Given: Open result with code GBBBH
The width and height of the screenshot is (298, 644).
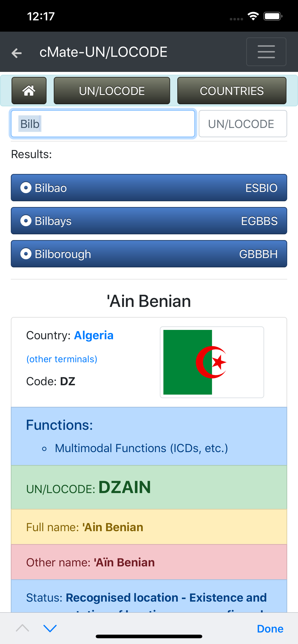Looking at the screenshot, I should tap(258, 254).
